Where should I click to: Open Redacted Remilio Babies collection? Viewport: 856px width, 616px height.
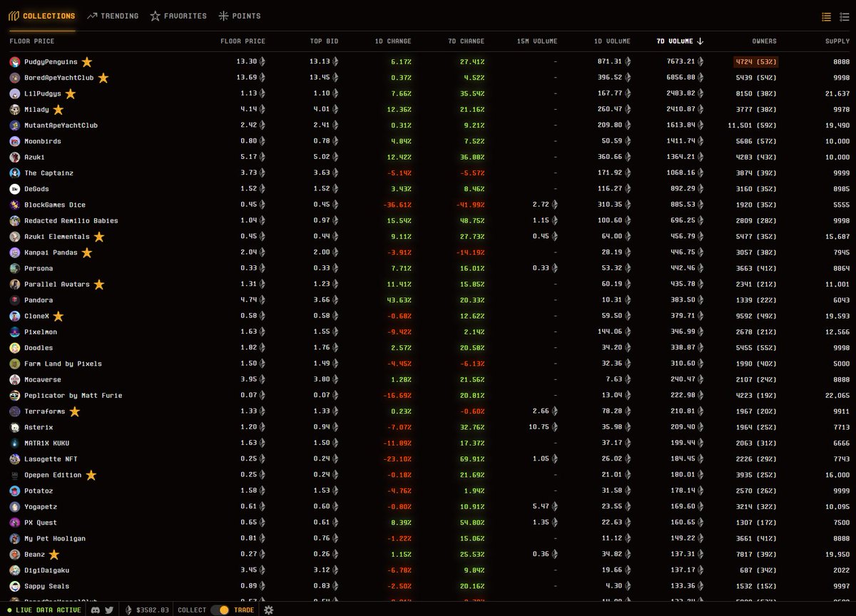[71, 221]
